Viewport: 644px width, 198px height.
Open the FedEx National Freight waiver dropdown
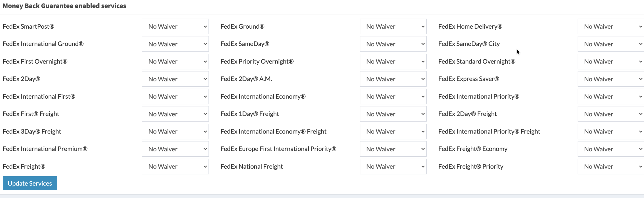393,166
